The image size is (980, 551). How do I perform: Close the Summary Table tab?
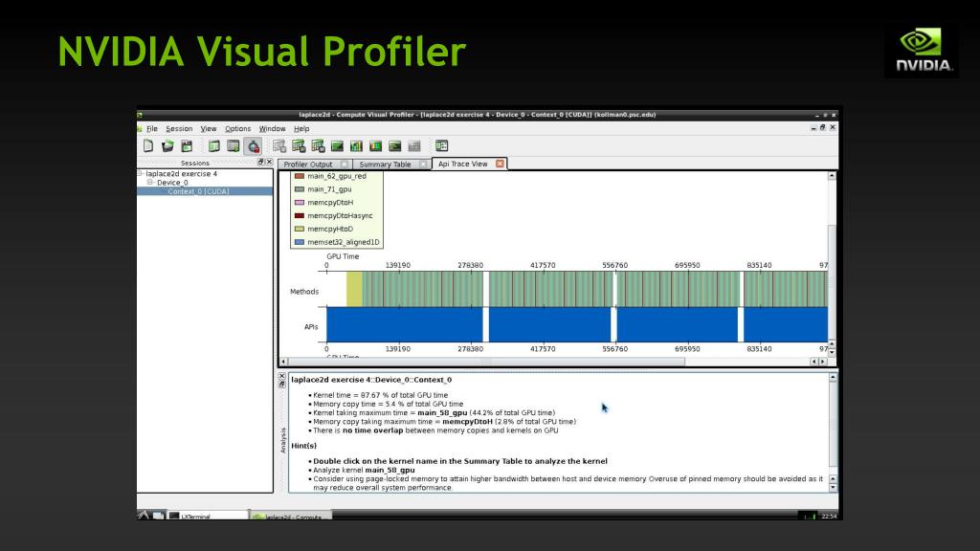423,165
